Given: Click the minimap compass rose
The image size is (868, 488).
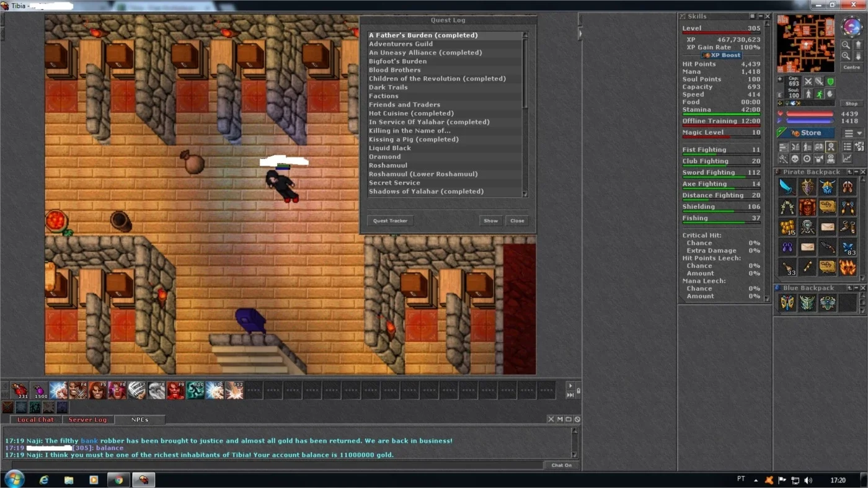Looking at the screenshot, I should pos(852,26).
